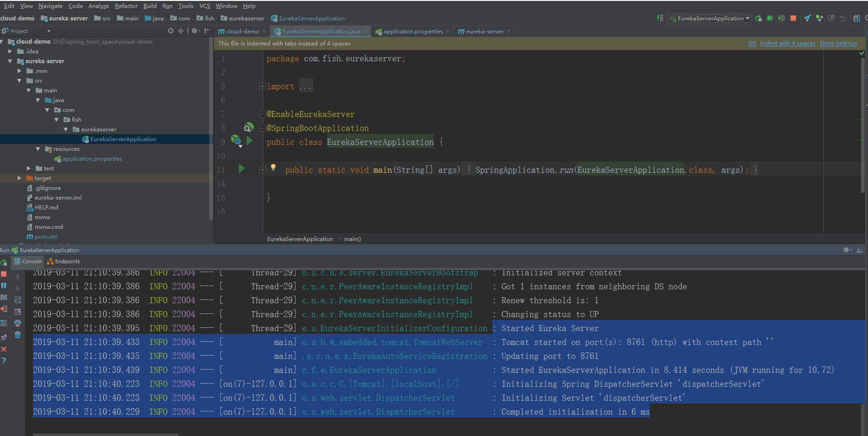868x436 pixels.
Task: Open the EurekaServerApplication run configuration dropdown
Action: 709,18
